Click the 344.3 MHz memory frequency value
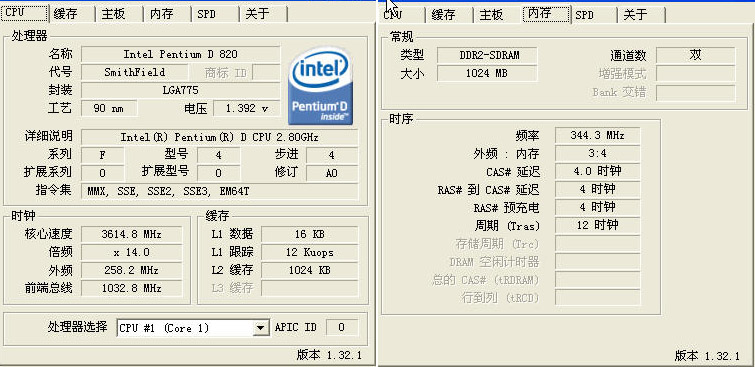The width and height of the screenshot is (755, 367). [x=598, y=135]
